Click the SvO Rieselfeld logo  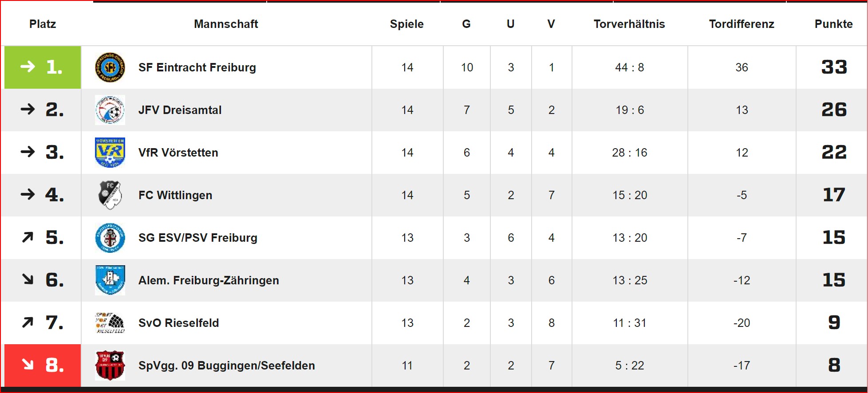click(x=110, y=323)
